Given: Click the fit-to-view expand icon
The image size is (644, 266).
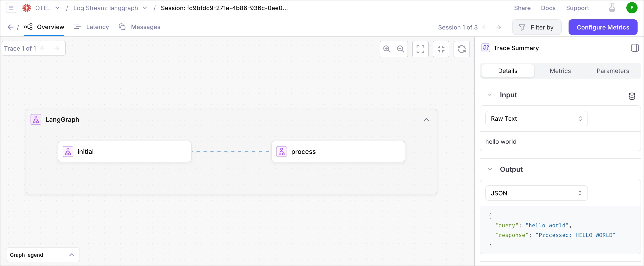Looking at the screenshot, I should [x=420, y=49].
